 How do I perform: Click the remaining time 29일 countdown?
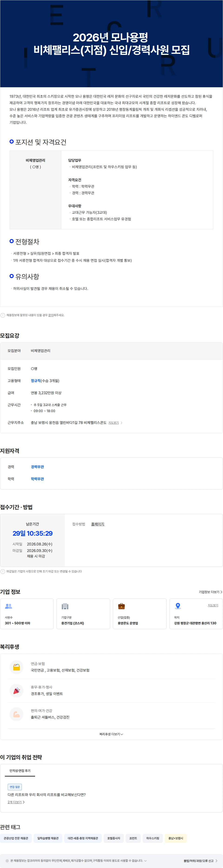pyautogui.click(x=33, y=533)
